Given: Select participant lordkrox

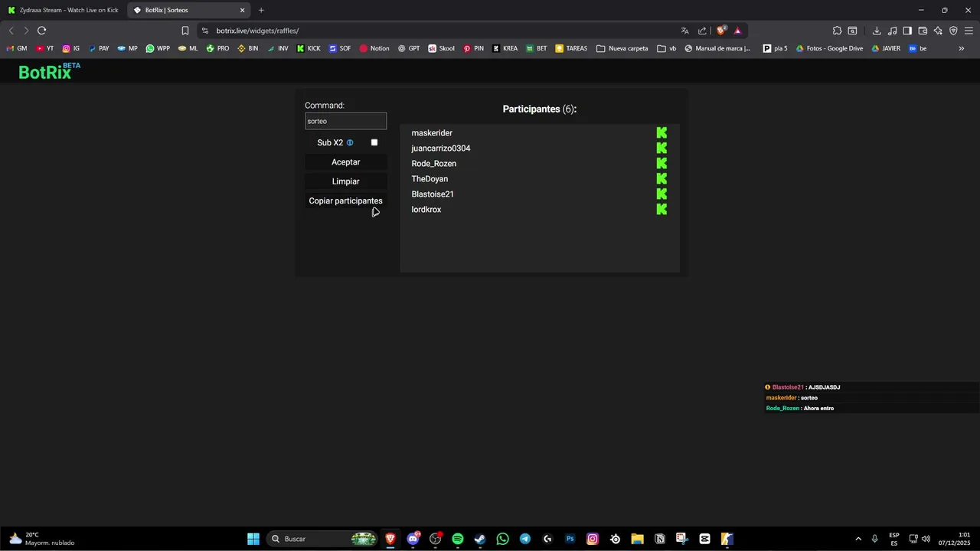Looking at the screenshot, I should 426,210.
